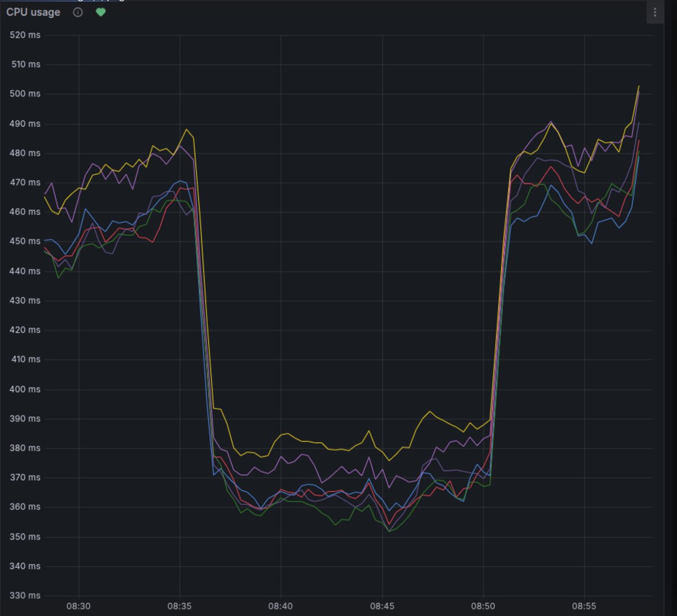677x616 pixels.
Task: Click the 380 ms y-axis label
Action: (26, 448)
